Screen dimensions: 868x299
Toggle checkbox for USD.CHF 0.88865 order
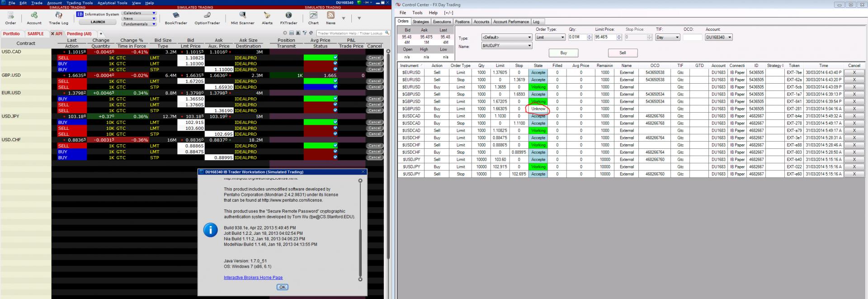click(335, 146)
